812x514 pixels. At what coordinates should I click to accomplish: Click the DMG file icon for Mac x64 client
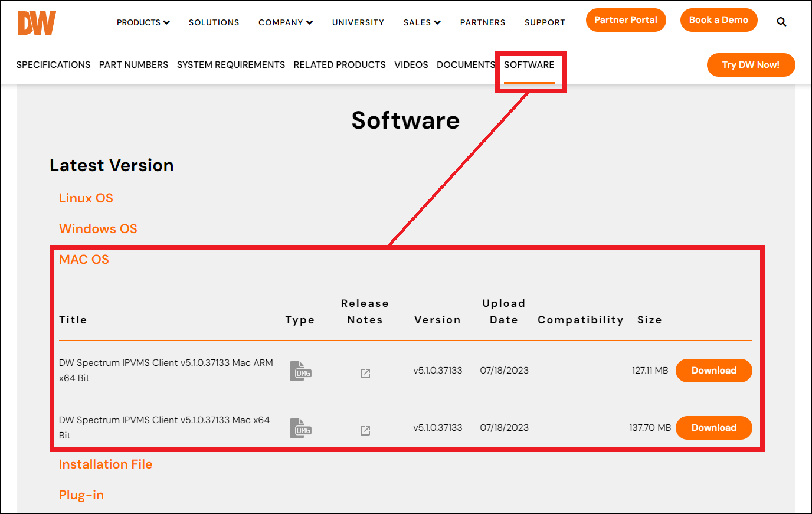click(300, 428)
